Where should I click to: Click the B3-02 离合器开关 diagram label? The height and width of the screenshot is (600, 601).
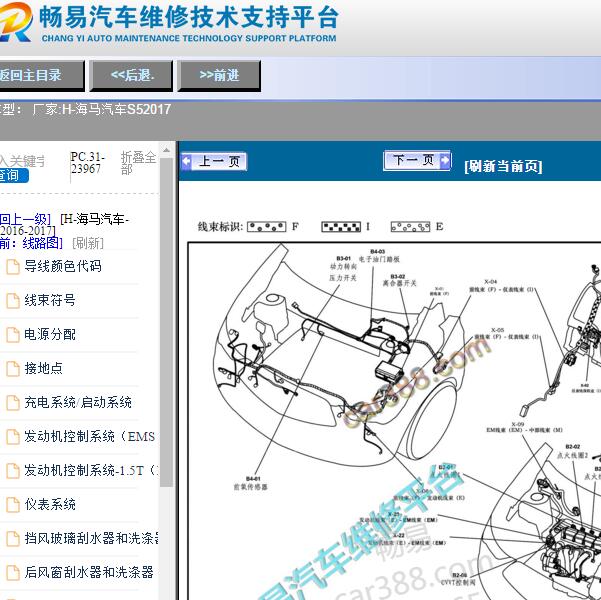pyautogui.click(x=399, y=280)
